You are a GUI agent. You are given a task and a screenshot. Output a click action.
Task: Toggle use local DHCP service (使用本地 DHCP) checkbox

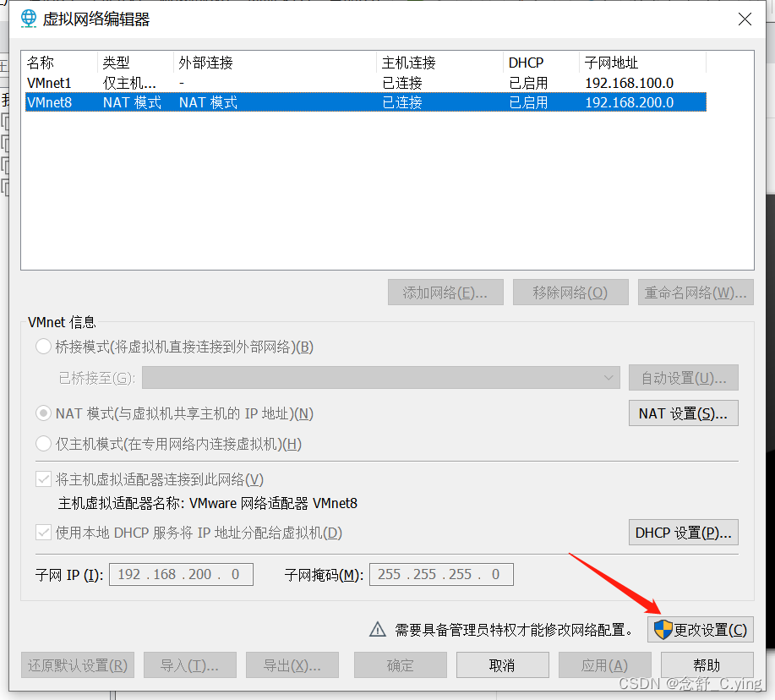[x=43, y=533]
